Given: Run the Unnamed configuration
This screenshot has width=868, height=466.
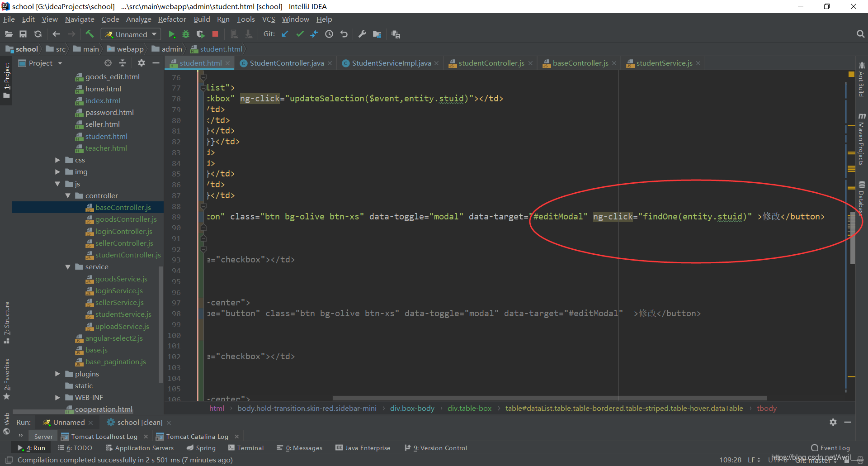Looking at the screenshot, I should pos(171,34).
